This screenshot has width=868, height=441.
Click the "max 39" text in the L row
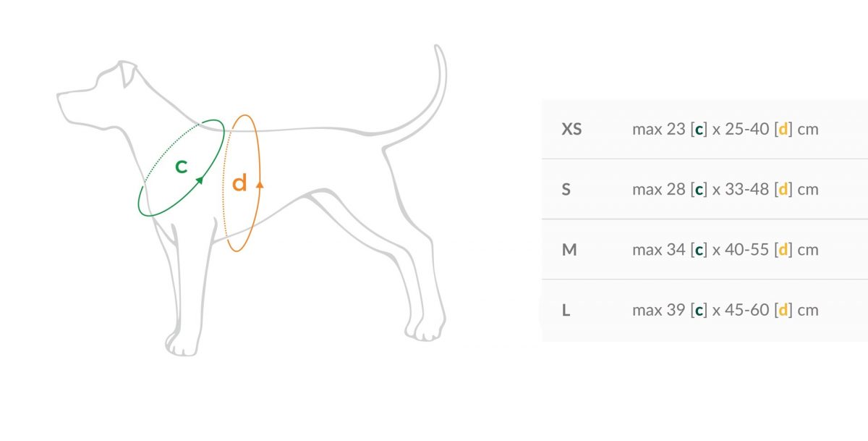click(x=658, y=311)
